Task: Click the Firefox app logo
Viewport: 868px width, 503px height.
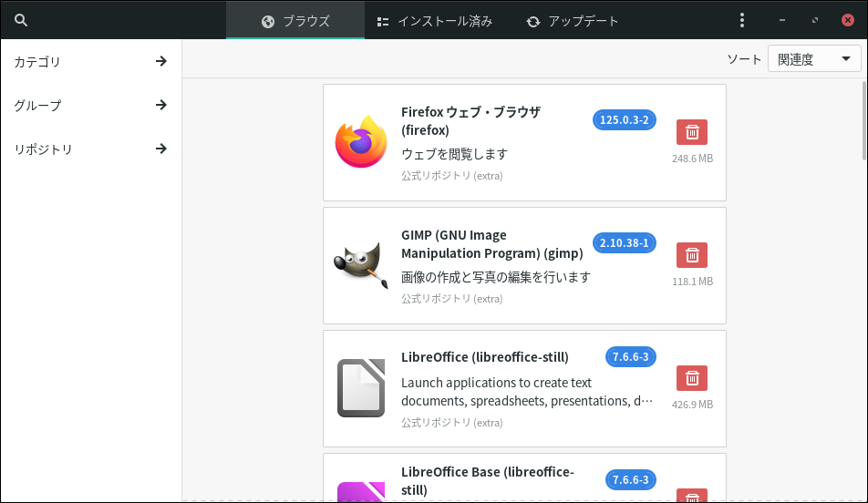Action: (x=361, y=141)
